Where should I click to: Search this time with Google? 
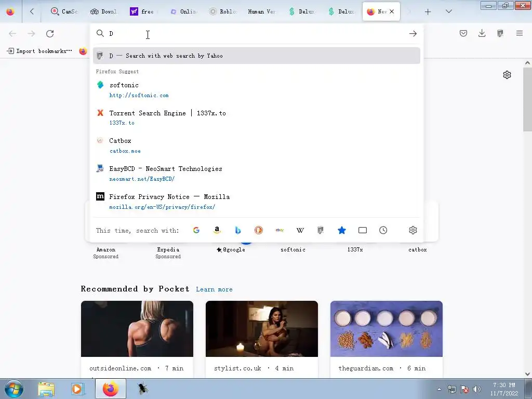point(196,230)
